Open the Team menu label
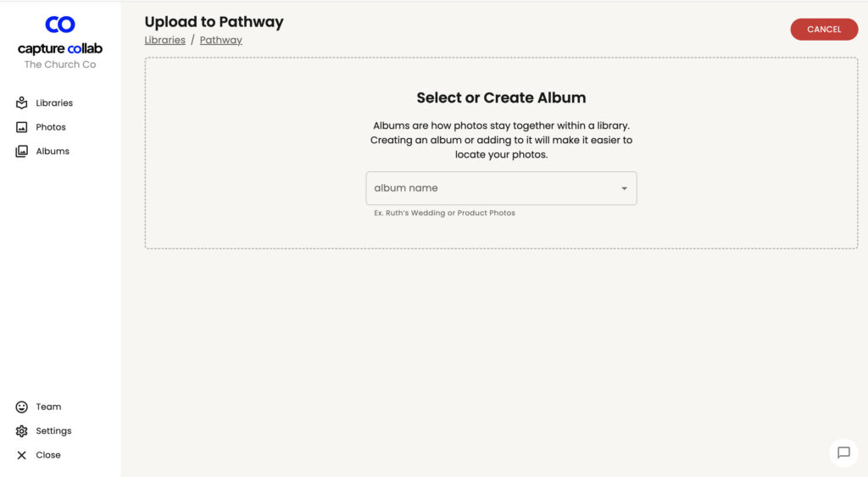Image resolution: width=868 pixels, height=477 pixels. (48, 407)
